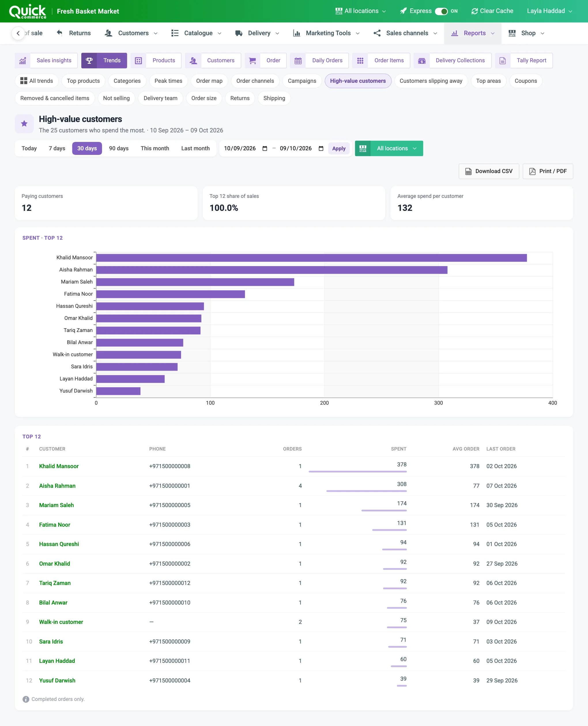The image size is (588, 726).
Task: Open the green All locations filter dropdown
Action: (389, 149)
